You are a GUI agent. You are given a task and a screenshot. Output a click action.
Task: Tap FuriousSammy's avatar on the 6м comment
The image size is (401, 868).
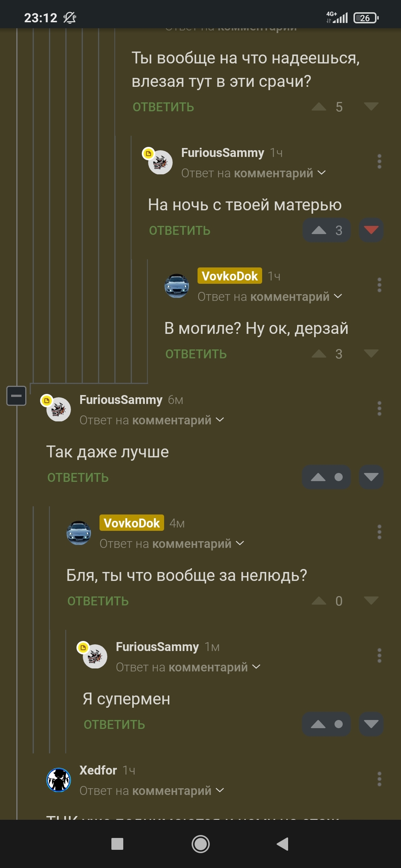tap(59, 409)
